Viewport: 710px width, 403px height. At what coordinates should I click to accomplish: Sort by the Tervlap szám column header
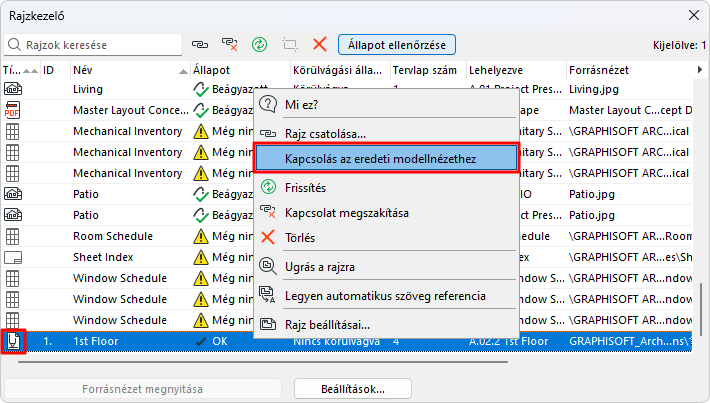coord(428,70)
